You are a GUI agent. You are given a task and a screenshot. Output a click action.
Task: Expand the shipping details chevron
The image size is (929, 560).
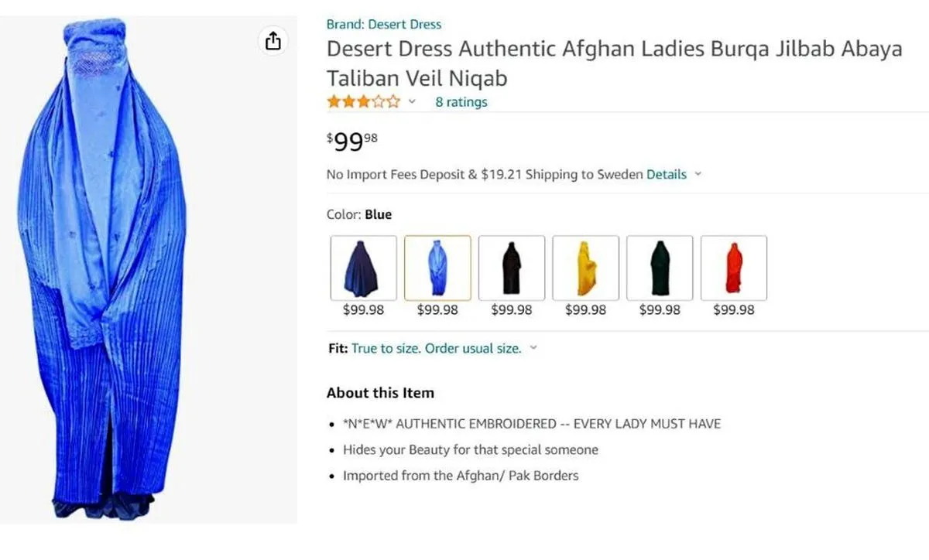point(698,174)
